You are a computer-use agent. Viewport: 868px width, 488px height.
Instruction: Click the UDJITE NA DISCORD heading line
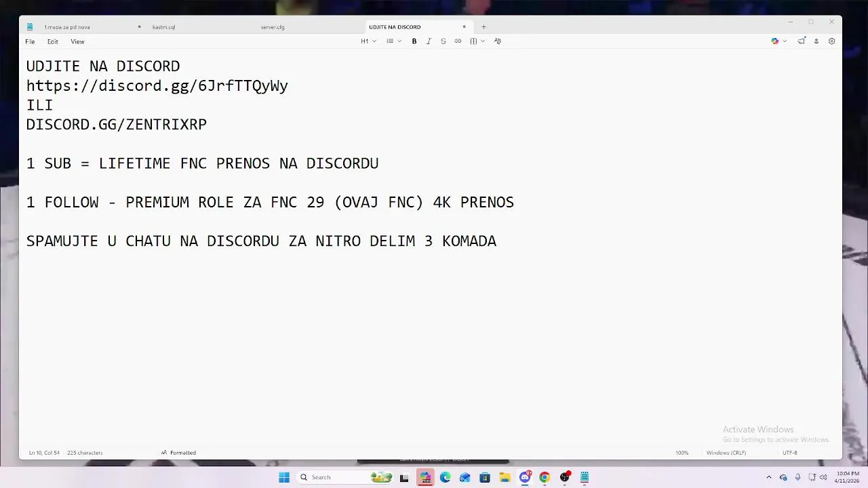(x=103, y=66)
